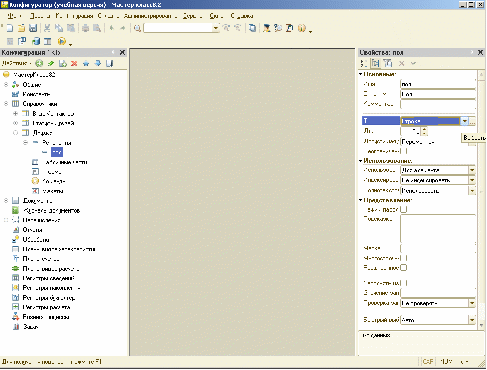Click the Длина spinner arrows
Image resolution: width=487 pixels, height=370 pixels.
(x=424, y=131)
